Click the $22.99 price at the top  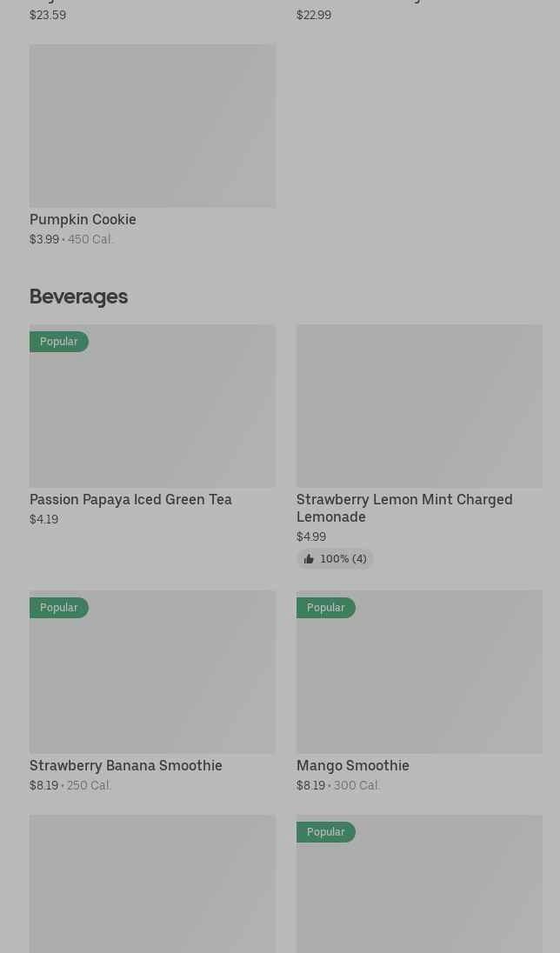(314, 15)
